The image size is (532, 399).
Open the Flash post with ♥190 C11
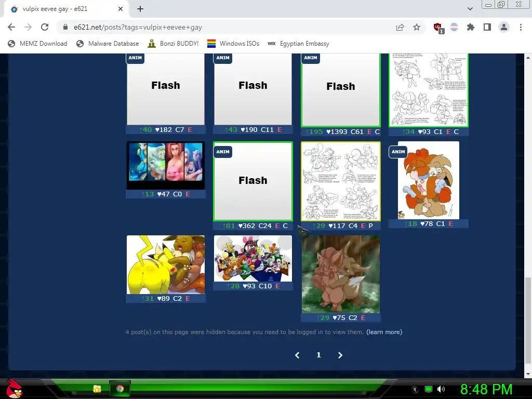pos(253,89)
